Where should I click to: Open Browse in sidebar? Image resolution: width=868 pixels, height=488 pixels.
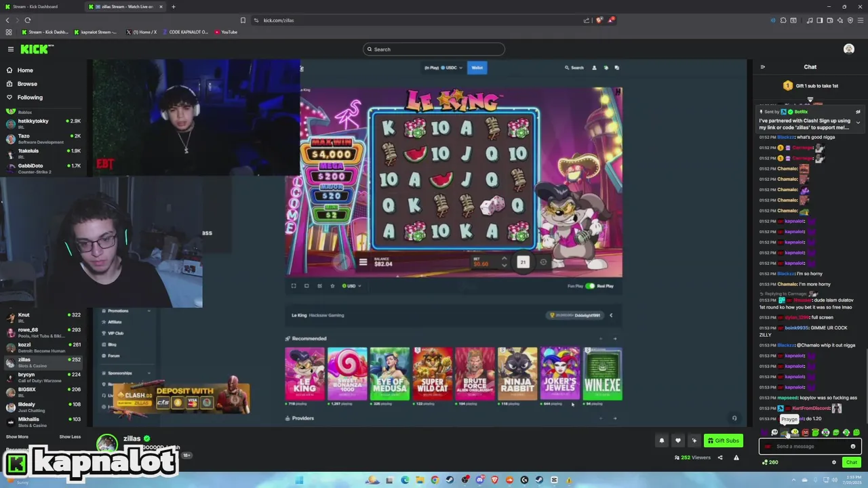[27, 84]
